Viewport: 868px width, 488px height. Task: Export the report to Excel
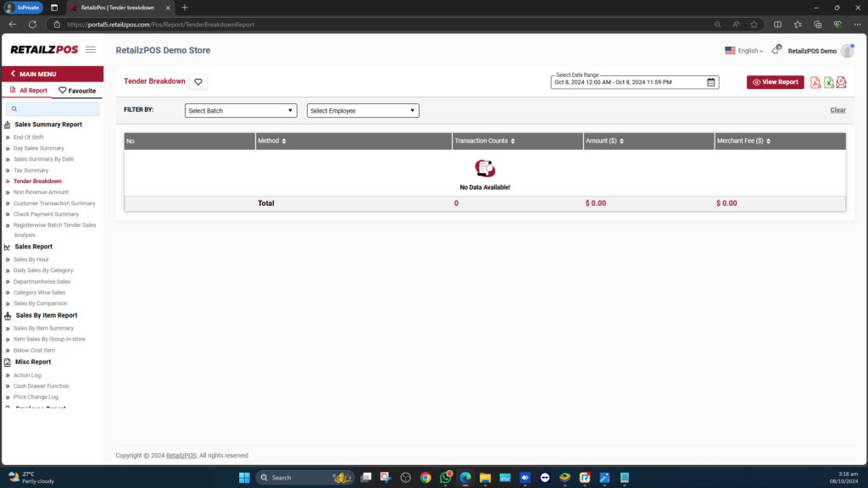coord(829,82)
